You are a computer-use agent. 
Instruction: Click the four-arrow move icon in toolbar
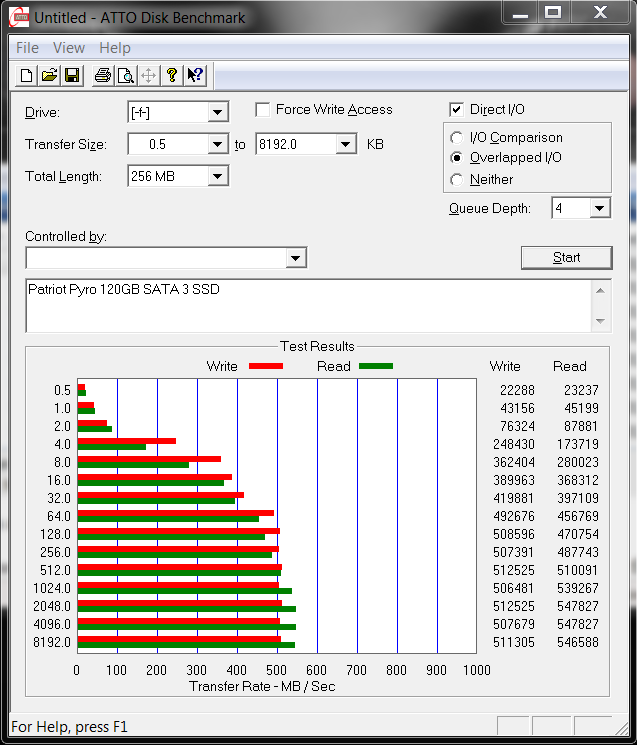click(148, 75)
